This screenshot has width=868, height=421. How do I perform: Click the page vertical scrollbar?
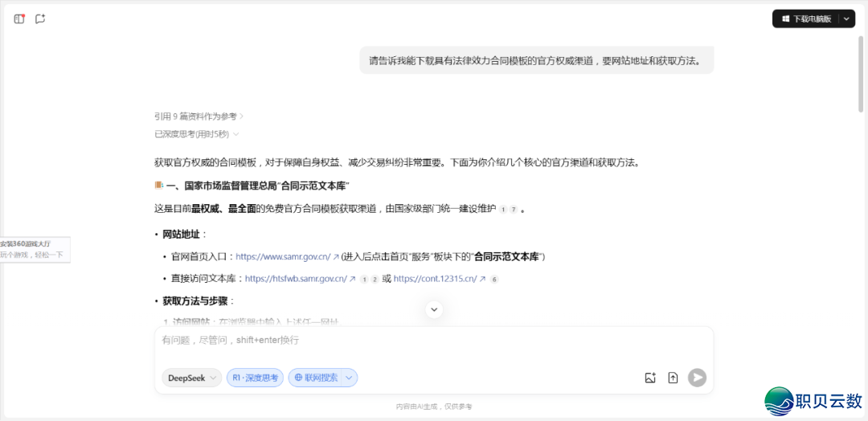(861, 74)
